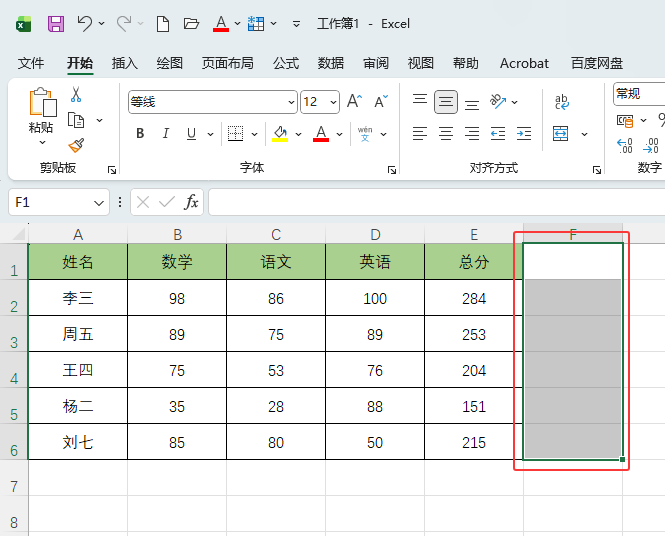Open the 等线 font name dropdown
The width and height of the screenshot is (665, 536).
[291, 102]
